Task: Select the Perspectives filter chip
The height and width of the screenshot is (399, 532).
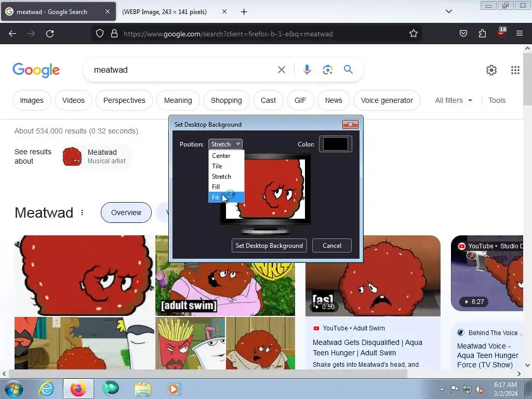Action: pos(124,100)
